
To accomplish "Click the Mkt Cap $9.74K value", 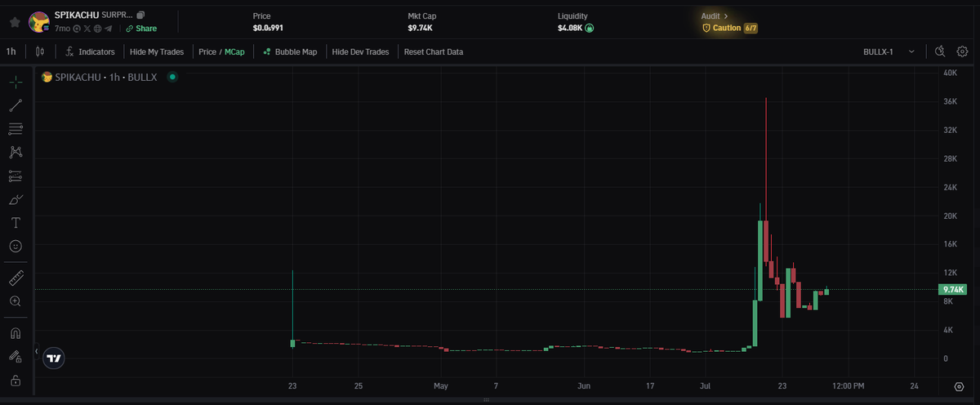I will tap(421, 28).
